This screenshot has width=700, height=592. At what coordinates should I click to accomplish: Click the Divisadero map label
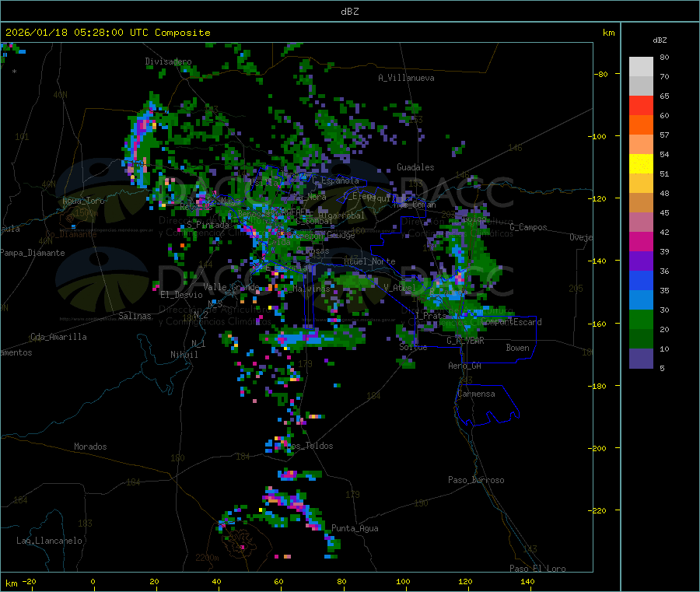[168, 61]
